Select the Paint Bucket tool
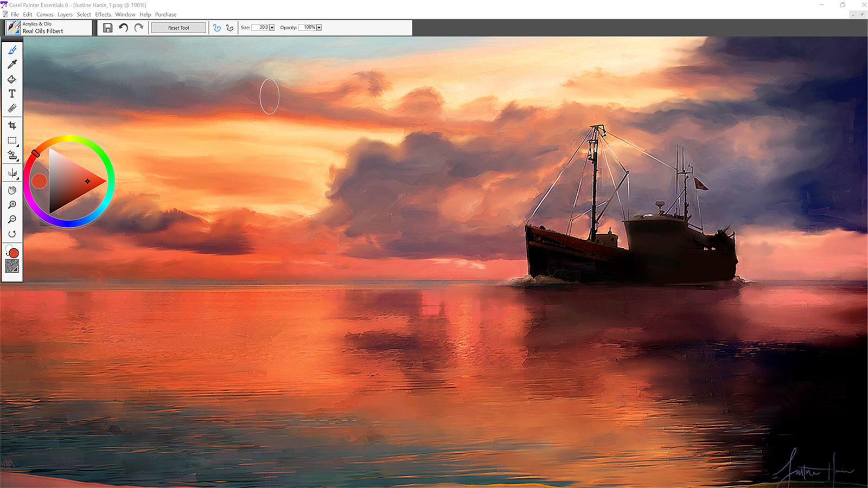The image size is (868, 488). 12,79
